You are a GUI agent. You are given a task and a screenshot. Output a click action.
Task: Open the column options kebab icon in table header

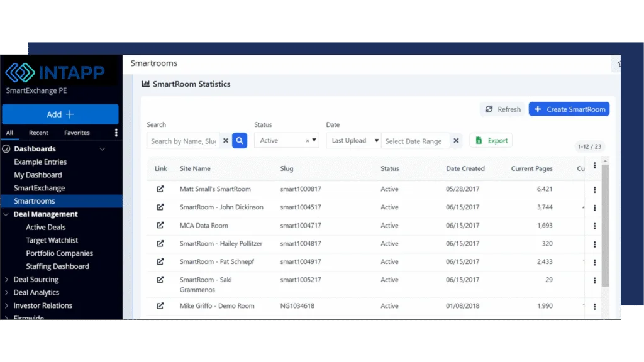pos(595,165)
